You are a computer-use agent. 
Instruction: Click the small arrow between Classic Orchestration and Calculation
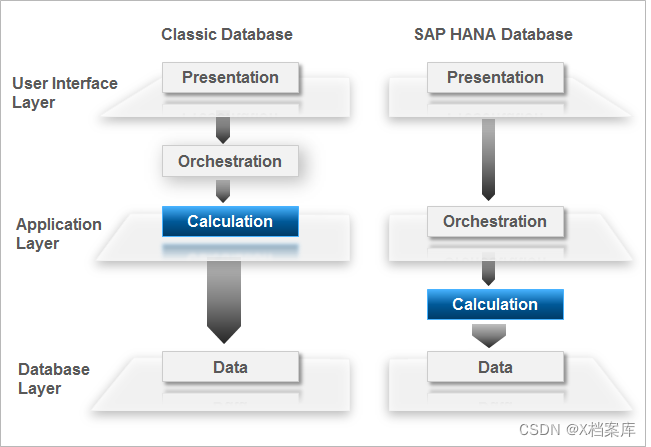(x=223, y=190)
